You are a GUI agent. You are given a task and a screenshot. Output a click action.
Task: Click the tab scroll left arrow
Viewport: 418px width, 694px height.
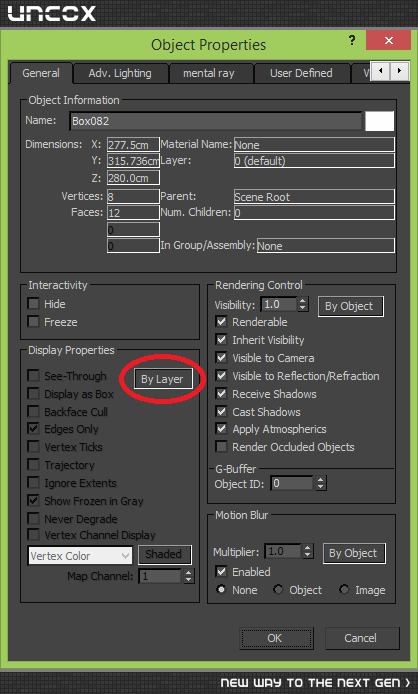(x=381, y=71)
